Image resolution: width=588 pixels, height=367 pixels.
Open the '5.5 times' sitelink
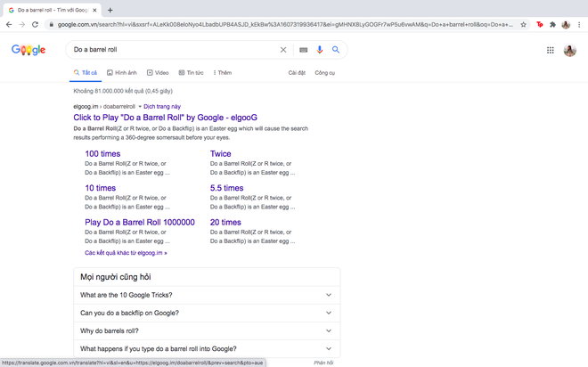coord(226,188)
